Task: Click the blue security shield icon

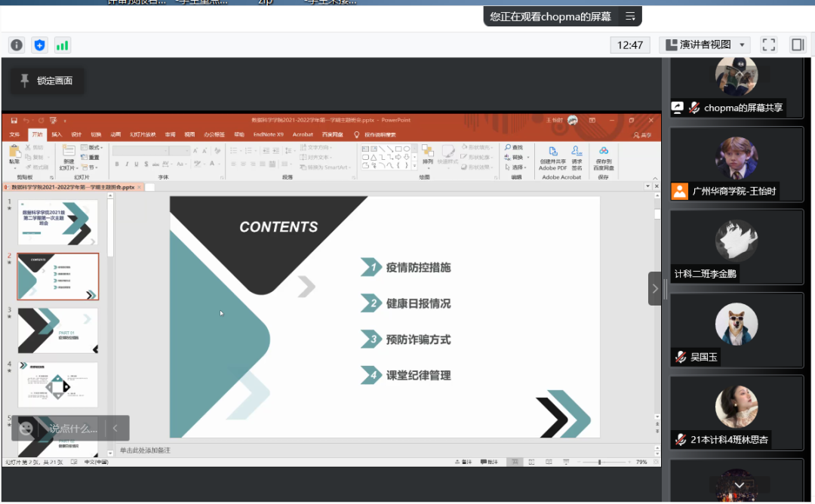Action: [x=39, y=45]
